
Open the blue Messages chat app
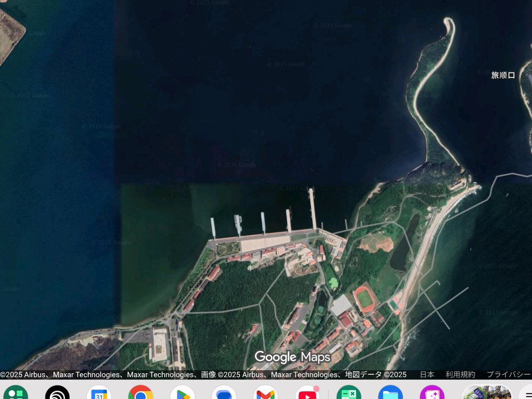pyautogui.click(x=224, y=394)
